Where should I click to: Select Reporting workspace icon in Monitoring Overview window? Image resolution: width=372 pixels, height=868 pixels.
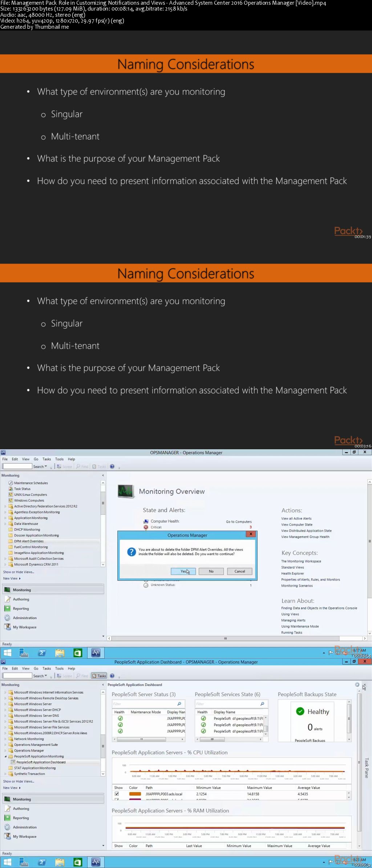pos(7,608)
